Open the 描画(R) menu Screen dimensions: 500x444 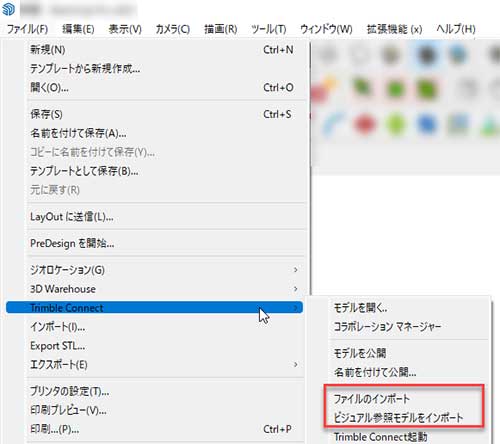pyautogui.click(x=221, y=29)
